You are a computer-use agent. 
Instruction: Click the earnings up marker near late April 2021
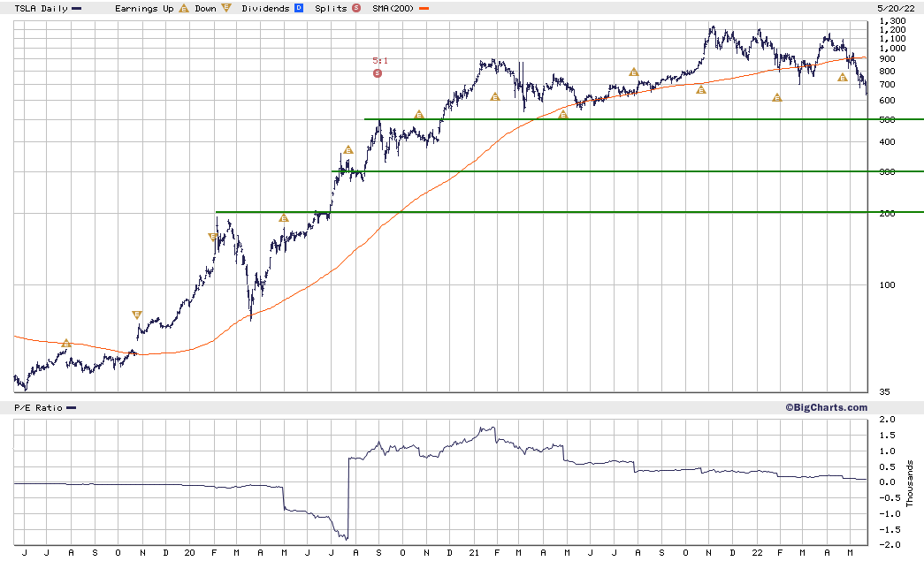click(x=562, y=114)
